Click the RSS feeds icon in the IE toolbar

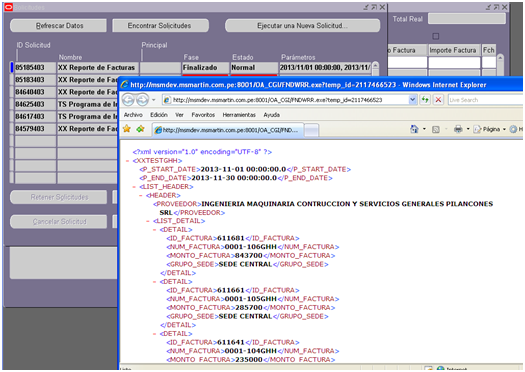tap(436, 129)
